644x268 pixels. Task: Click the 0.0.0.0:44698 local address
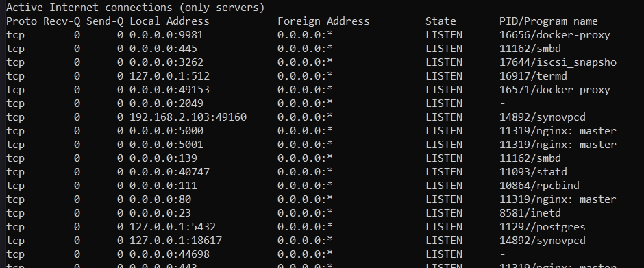coord(170,254)
